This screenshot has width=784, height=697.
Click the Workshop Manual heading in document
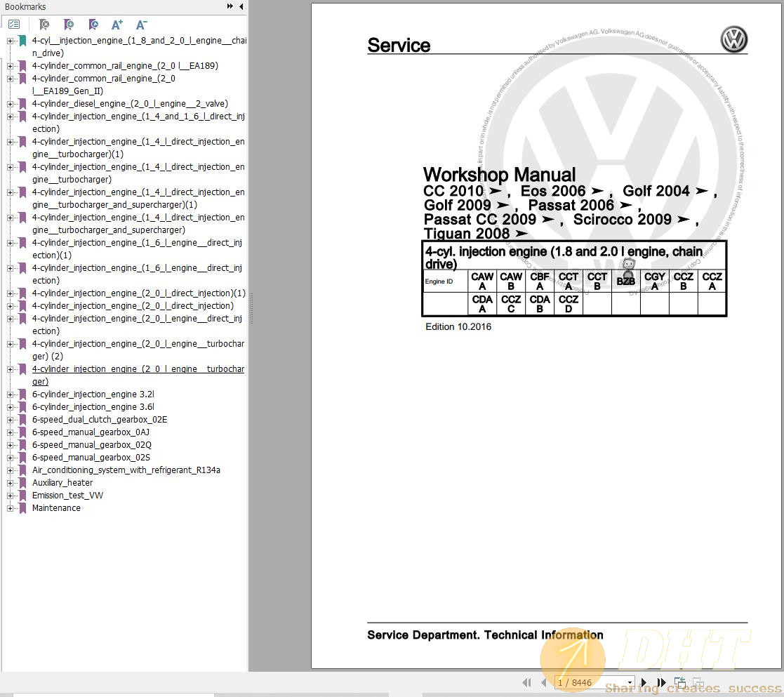tap(499, 175)
